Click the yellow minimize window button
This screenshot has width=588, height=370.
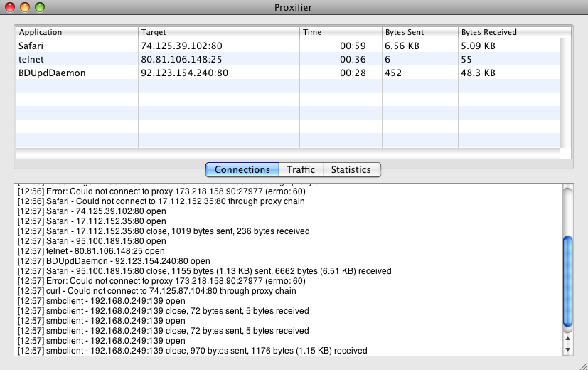click(25, 7)
